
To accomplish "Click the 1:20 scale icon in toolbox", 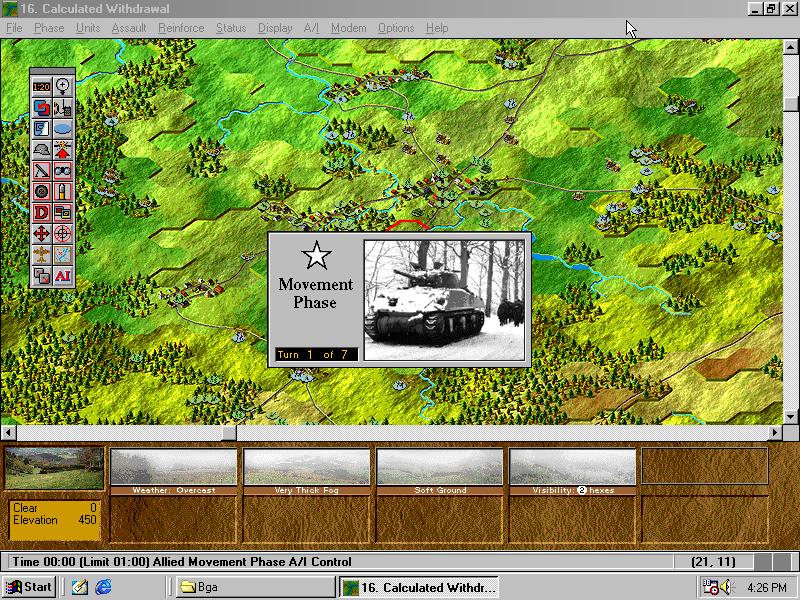I will (x=41, y=86).
